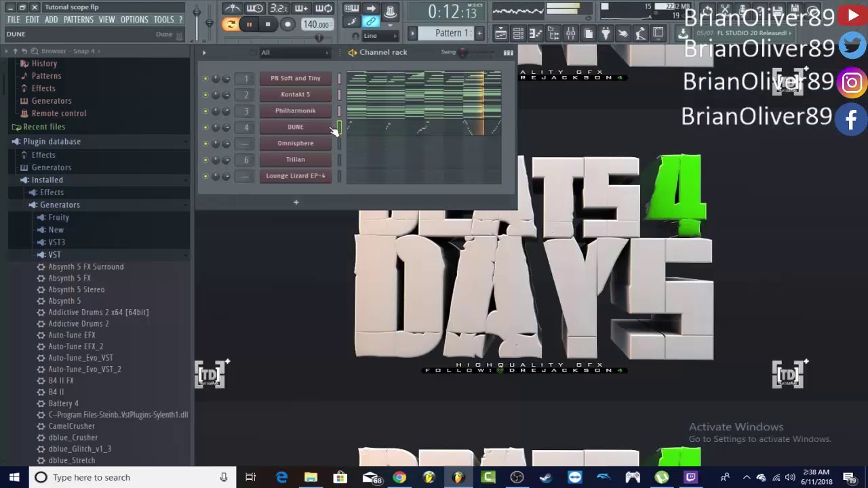Mute Lounge Lizard EP-4 channel
Image resolution: width=868 pixels, height=488 pixels.
tap(205, 176)
